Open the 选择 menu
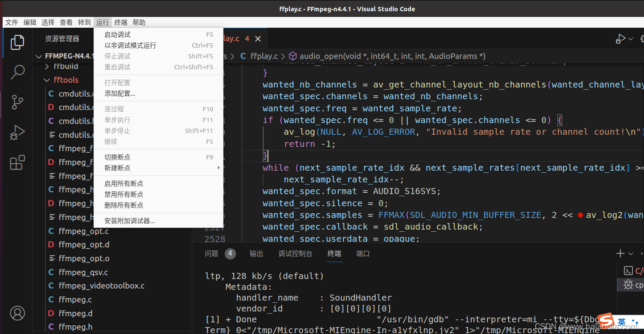 (48, 23)
